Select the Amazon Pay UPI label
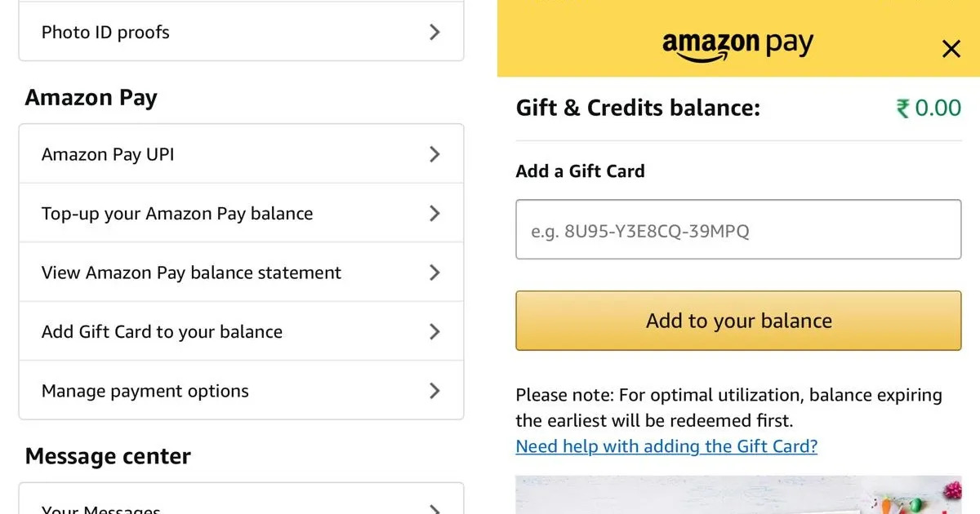Viewport: 980px width, 514px height. [x=108, y=154]
